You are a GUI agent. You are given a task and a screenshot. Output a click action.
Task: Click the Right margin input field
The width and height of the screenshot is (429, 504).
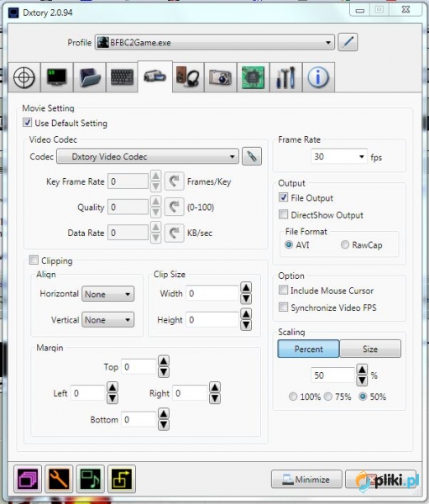click(x=190, y=393)
